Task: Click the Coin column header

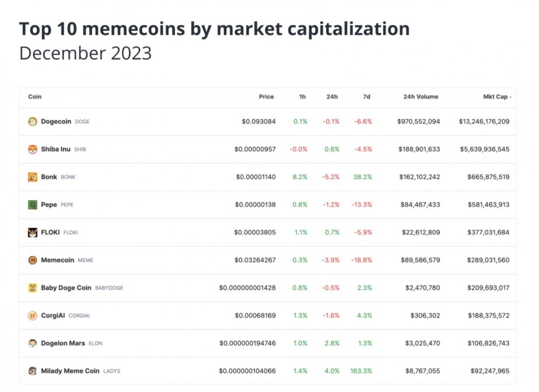Action: tap(34, 97)
